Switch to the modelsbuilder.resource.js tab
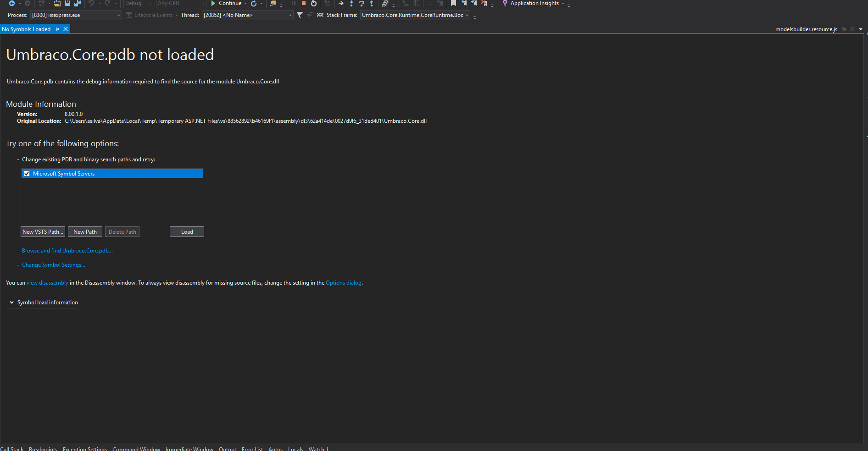This screenshot has width=868, height=451. coord(806,29)
